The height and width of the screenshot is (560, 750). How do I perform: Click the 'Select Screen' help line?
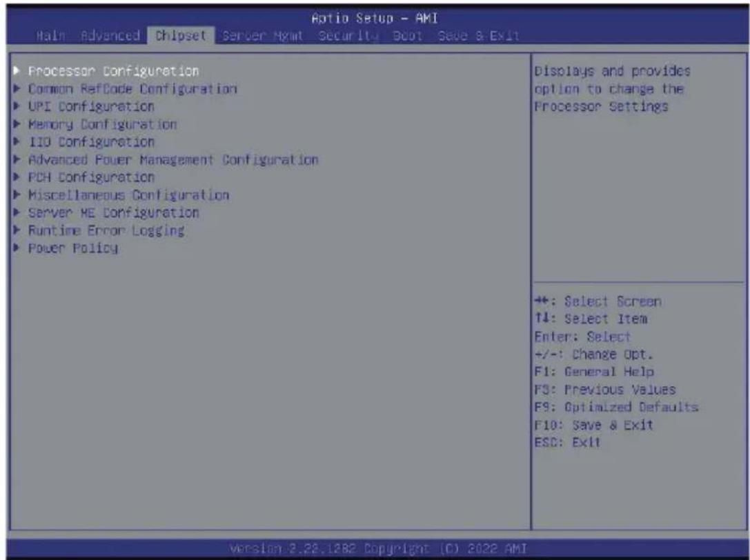pyautogui.click(x=598, y=302)
